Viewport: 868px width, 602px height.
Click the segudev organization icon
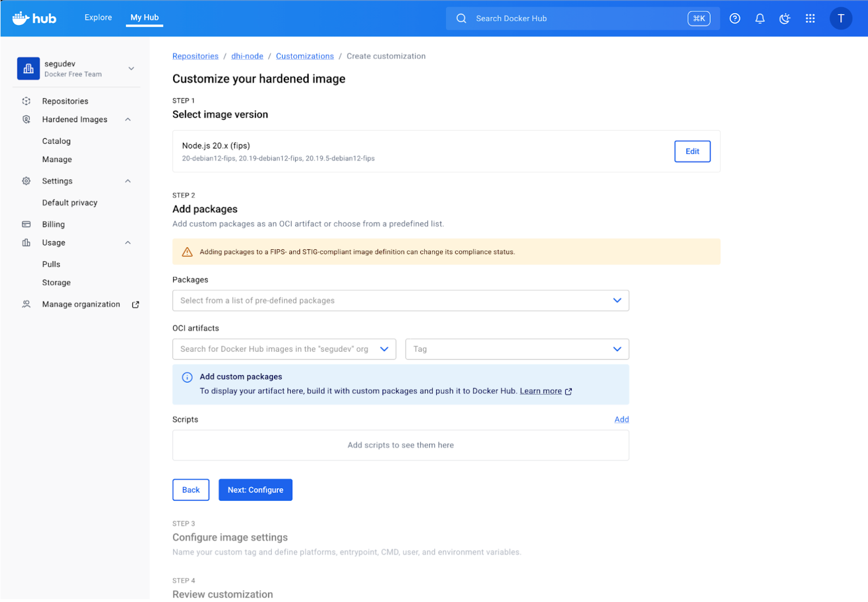click(28, 69)
